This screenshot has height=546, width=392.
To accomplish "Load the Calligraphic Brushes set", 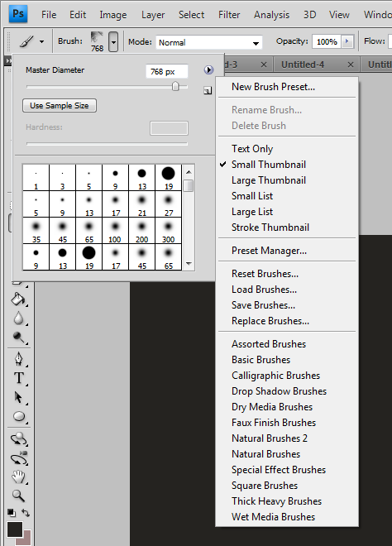I will pyautogui.click(x=287, y=376).
